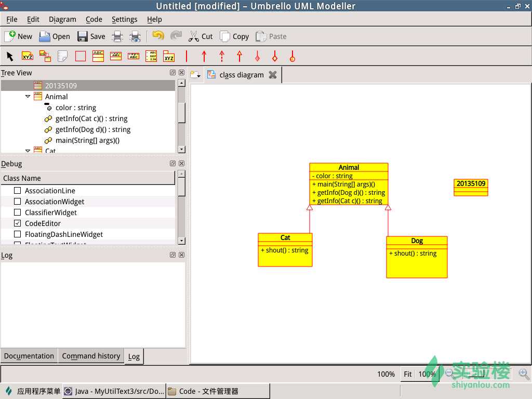Select the dashed Dependency arrow tool

(222, 56)
